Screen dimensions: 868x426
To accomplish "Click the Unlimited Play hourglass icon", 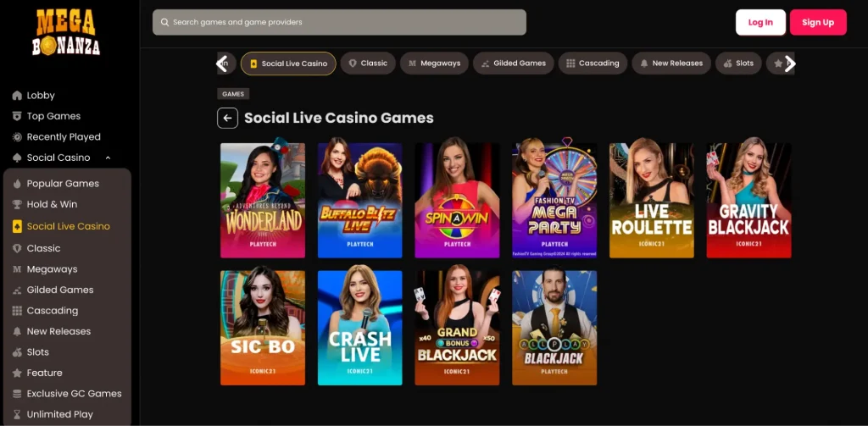I will (17, 414).
